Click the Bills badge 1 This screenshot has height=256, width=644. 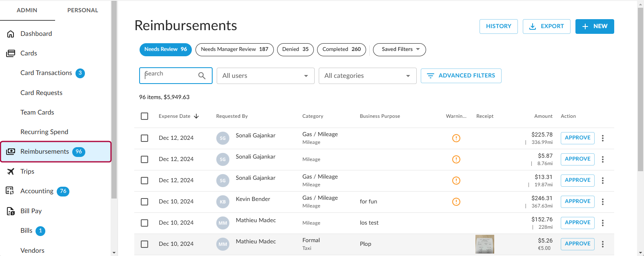click(x=40, y=231)
